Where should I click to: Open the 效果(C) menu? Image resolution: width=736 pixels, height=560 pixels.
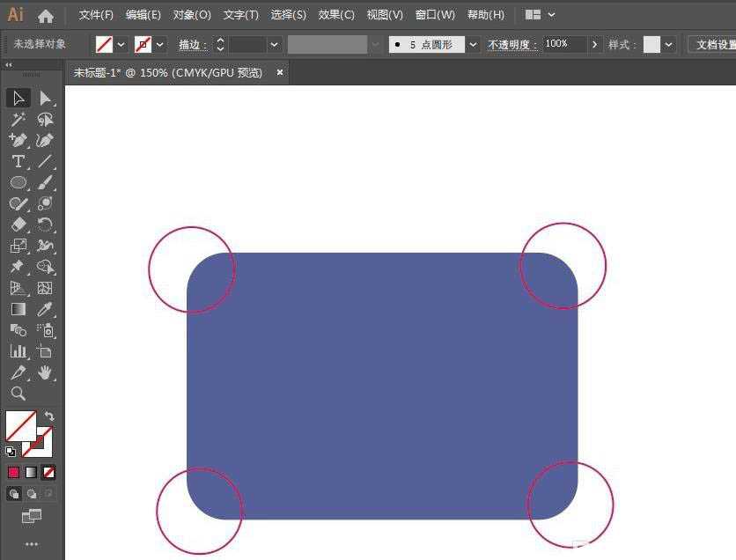pyautogui.click(x=336, y=15)
